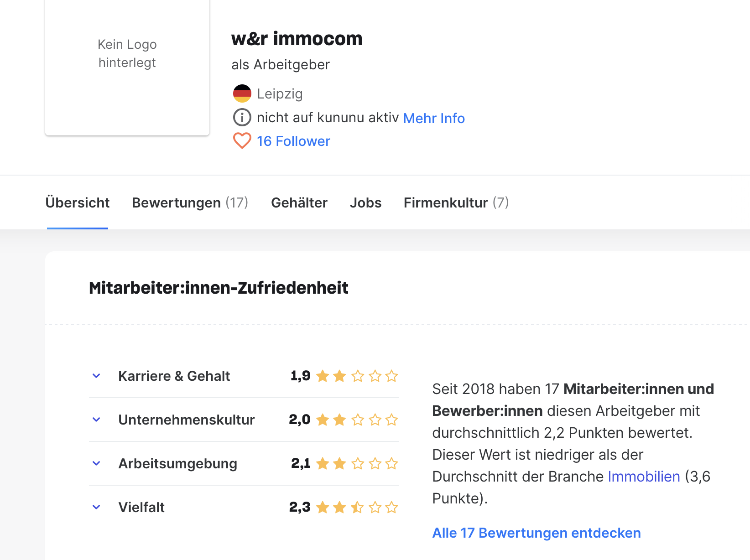Open the Firmenkultur tab
Screen dimensions: 750x560
[456, 202]
